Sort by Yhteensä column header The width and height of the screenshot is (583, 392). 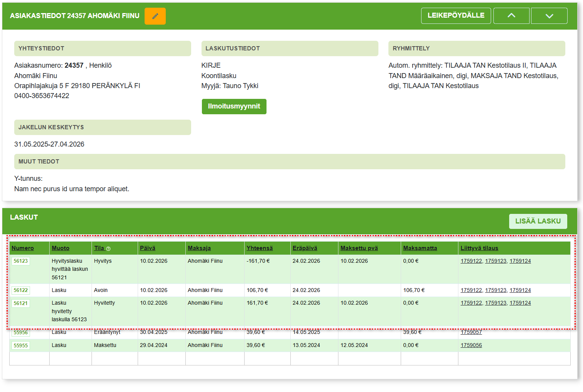click(x=260, y=248)
